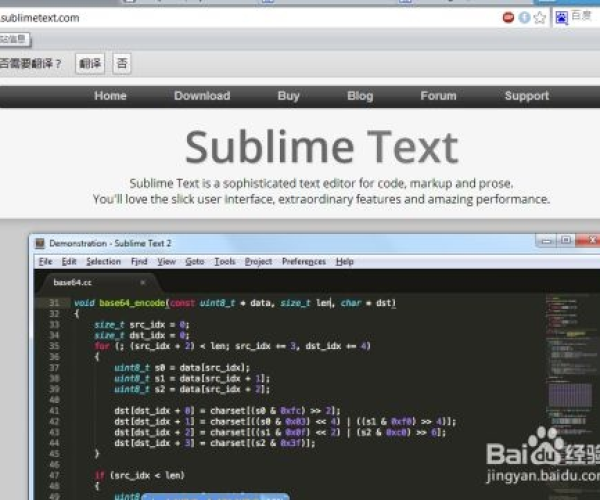Image resolution: width=600 pixels, height=500 pixels.
Task: Click the 'dst[dst_idx + 3]' code line
Action: coord(215,443)
